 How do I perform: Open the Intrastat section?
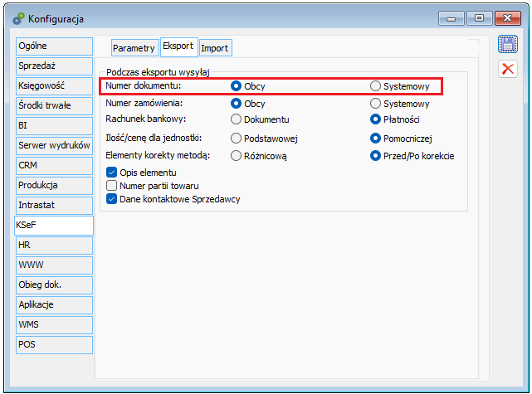[x=54, y=204]
